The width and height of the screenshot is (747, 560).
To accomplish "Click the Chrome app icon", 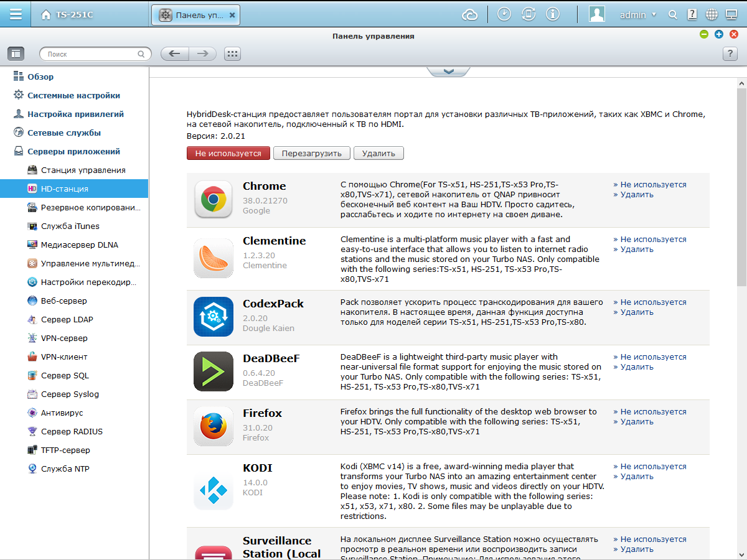I will (214, 199).
